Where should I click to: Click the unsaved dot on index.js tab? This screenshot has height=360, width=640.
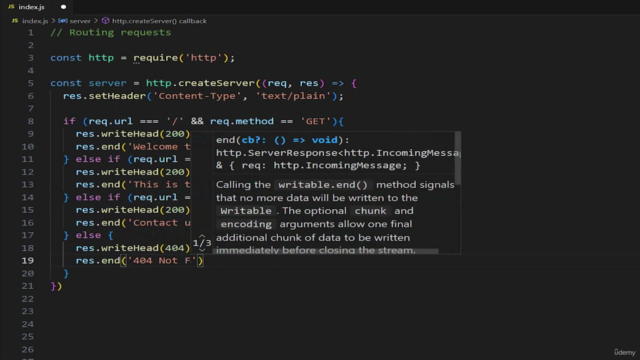click(x=63, y=7)
